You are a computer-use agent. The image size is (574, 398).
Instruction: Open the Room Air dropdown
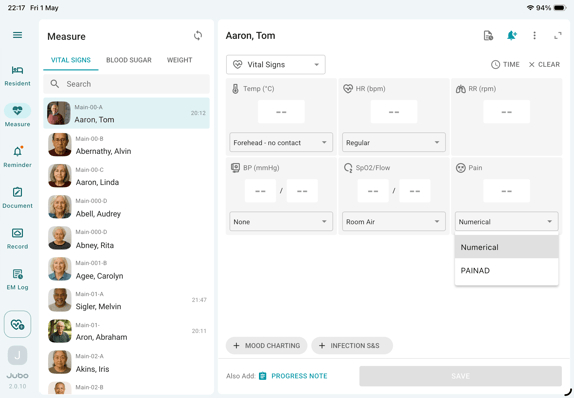tap(394, 222)
